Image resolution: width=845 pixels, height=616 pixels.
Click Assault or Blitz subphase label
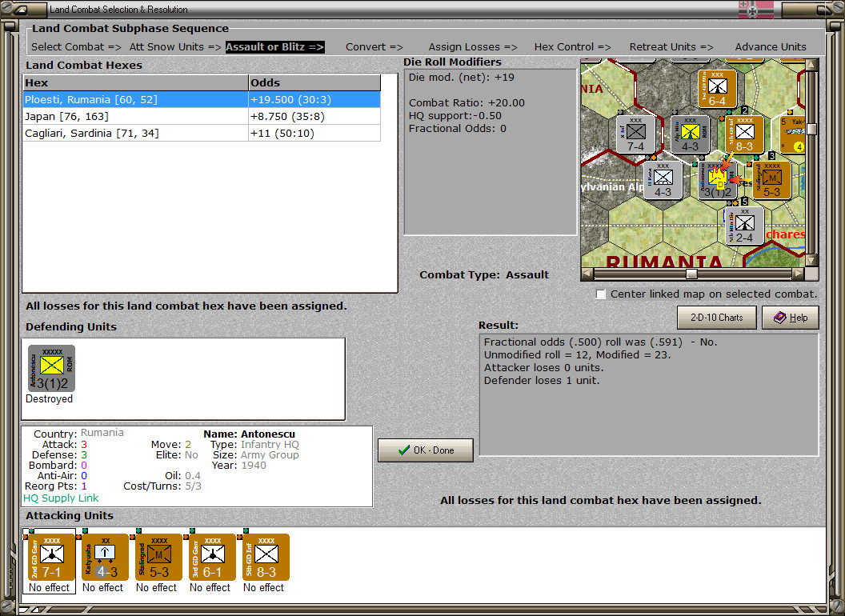[274, 47]
